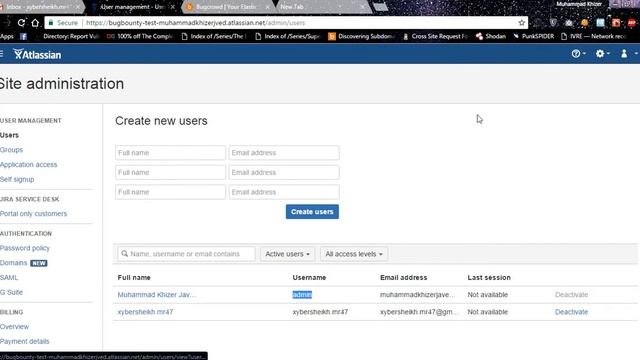Click the name, username or email search box
Viewport: 640px width, 360px height.
coord(187,254)
